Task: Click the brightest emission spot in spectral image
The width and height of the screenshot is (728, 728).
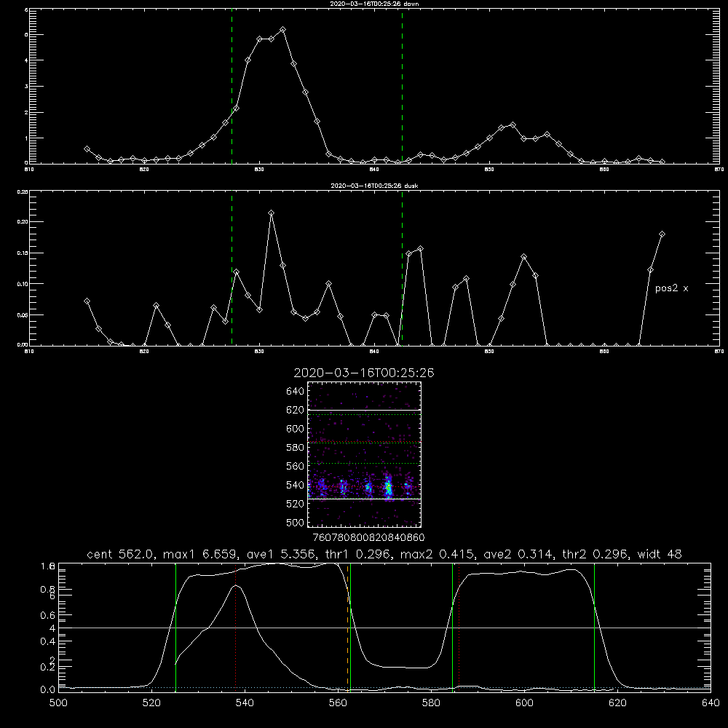Action: tap(389, 488)
